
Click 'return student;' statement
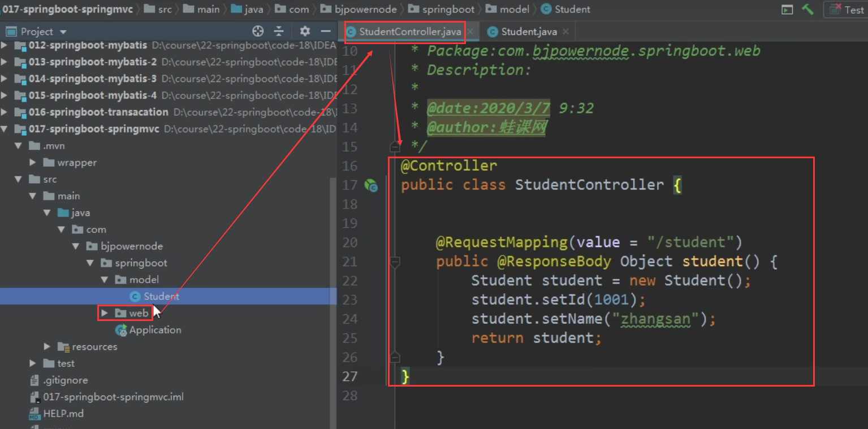point(537,339)
